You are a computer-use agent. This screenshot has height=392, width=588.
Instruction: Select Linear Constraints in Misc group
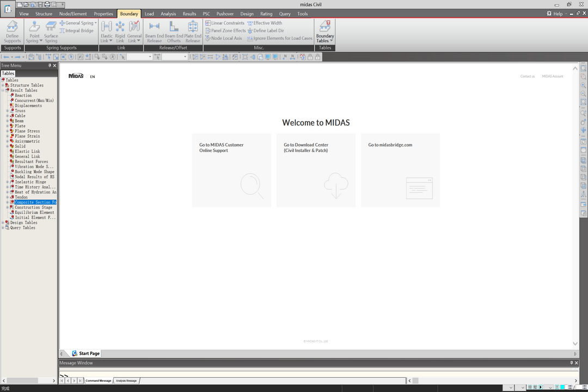(x=225, y=23)
